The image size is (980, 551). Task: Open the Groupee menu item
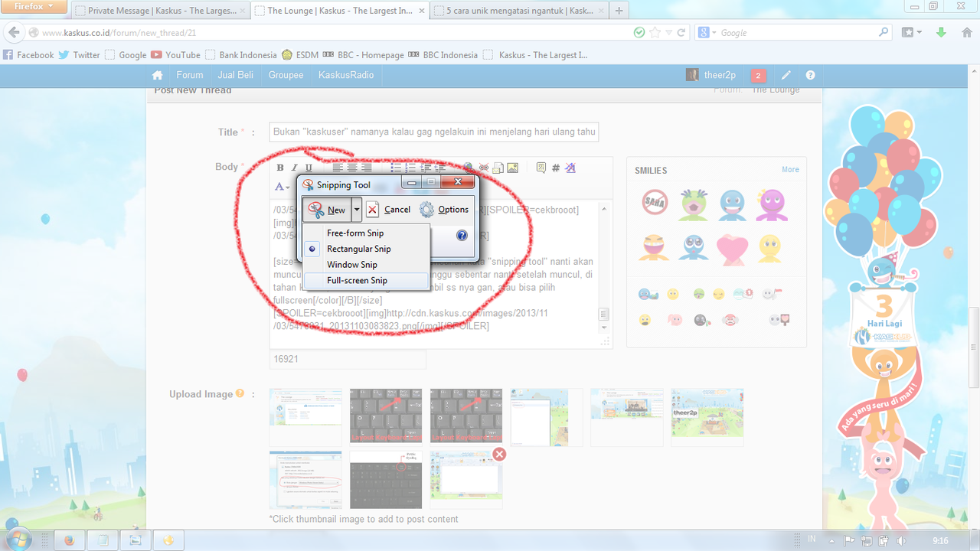(286, 75)
